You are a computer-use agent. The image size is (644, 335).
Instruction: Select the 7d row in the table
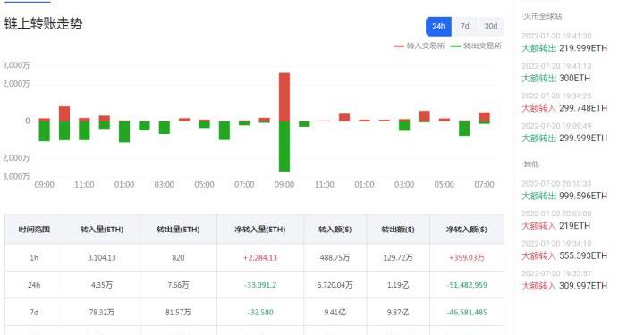pos(254,312)
